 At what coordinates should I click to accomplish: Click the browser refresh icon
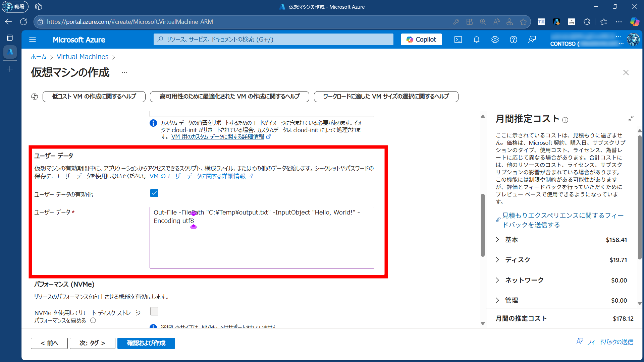23,22
